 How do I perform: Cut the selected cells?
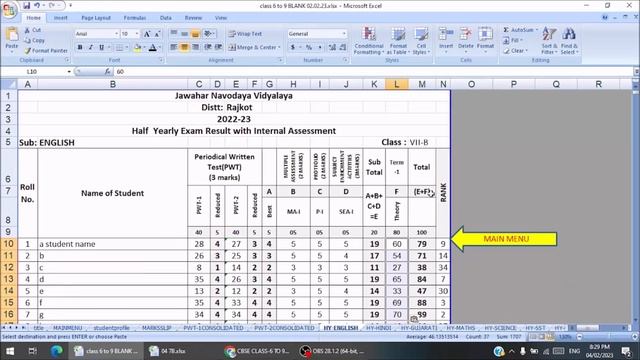pyautogui.click(x=33, y=30)
